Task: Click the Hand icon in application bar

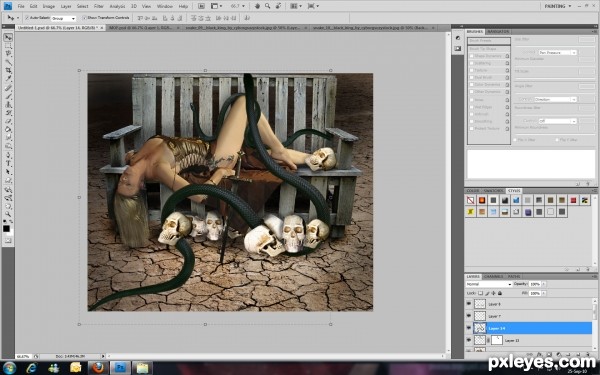Action: [258, 6]
